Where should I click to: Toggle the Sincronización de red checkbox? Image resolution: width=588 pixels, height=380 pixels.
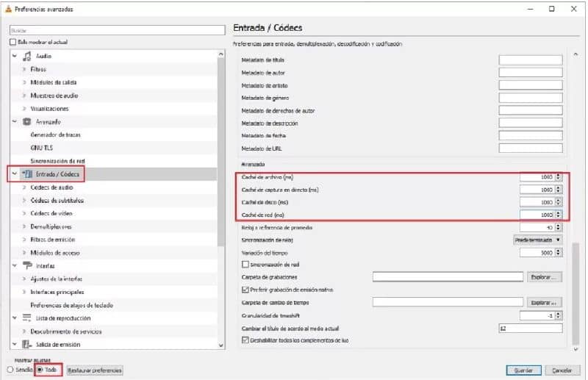point(245,265)
